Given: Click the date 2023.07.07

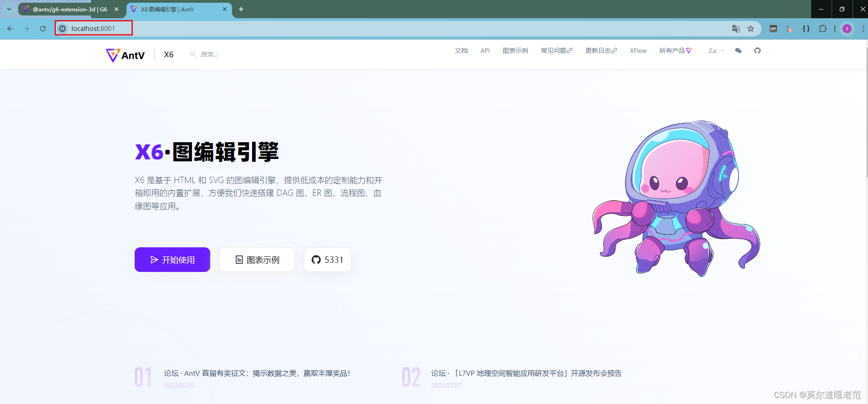Looking at the screenshot, I should coord(446,385).
